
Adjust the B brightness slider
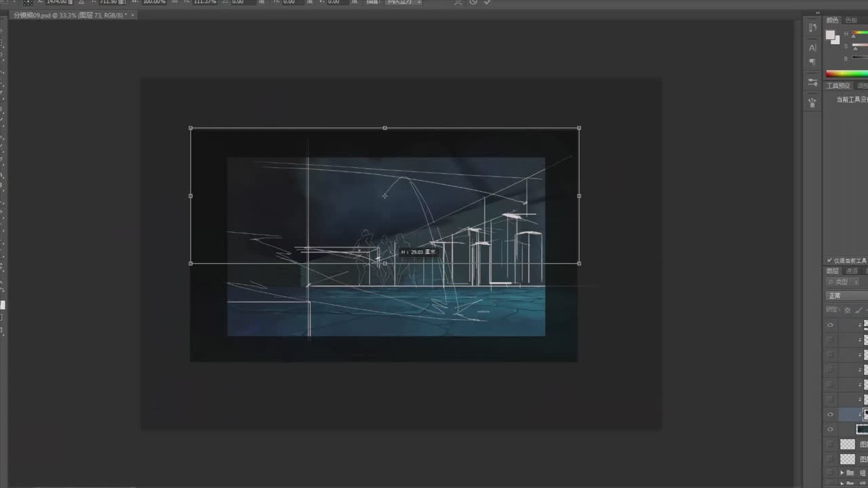tap(861, 58)
